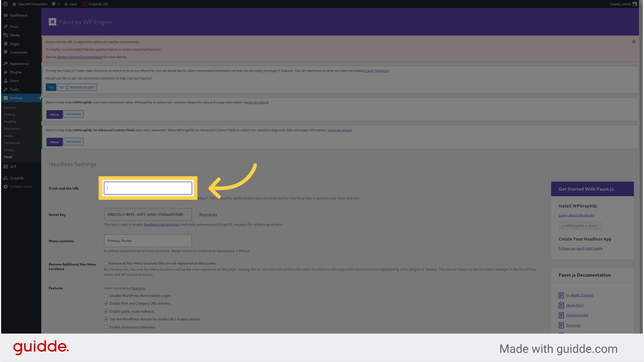
Task: Open the Howdy, admin account menu
Action: 623,4
